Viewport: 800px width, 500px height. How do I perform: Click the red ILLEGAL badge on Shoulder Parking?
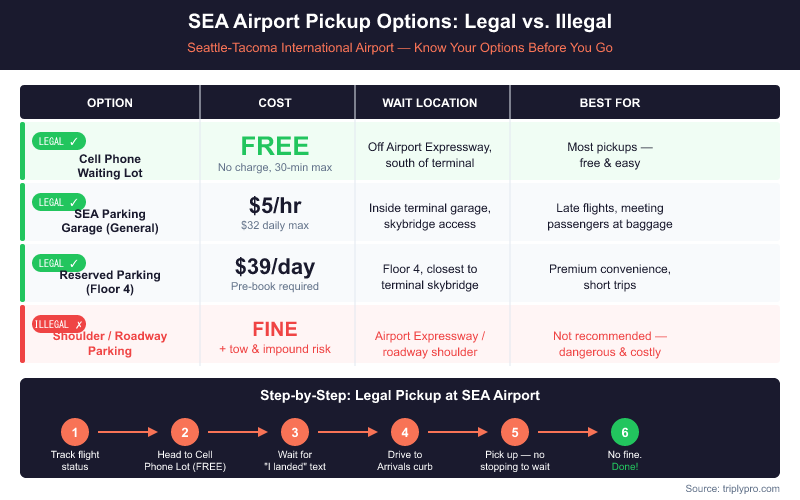(59, 324)
